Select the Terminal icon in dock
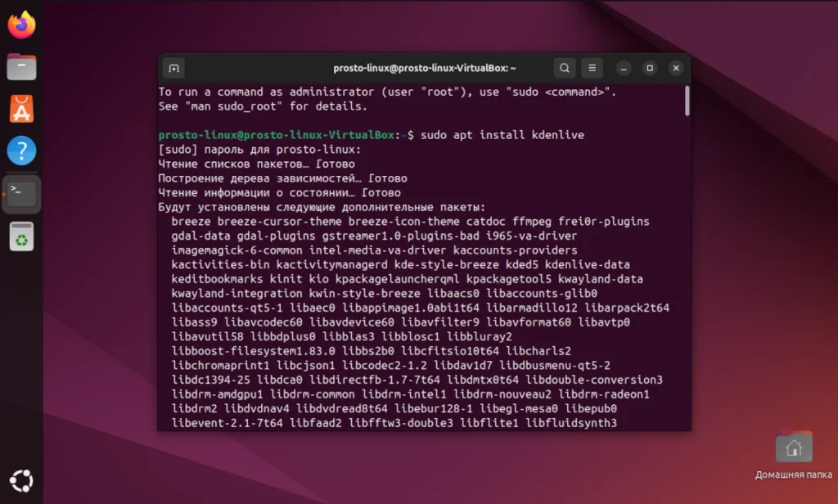838x504 pixels. pyautogui.click(x=21, y=194)
